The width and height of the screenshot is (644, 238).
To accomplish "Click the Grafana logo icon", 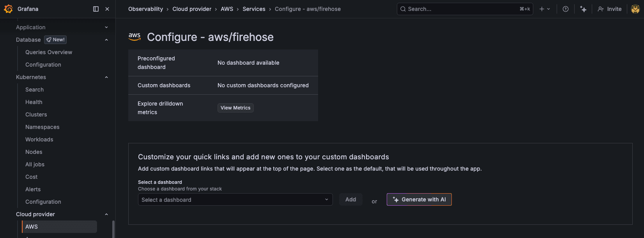I will point(8,9).
